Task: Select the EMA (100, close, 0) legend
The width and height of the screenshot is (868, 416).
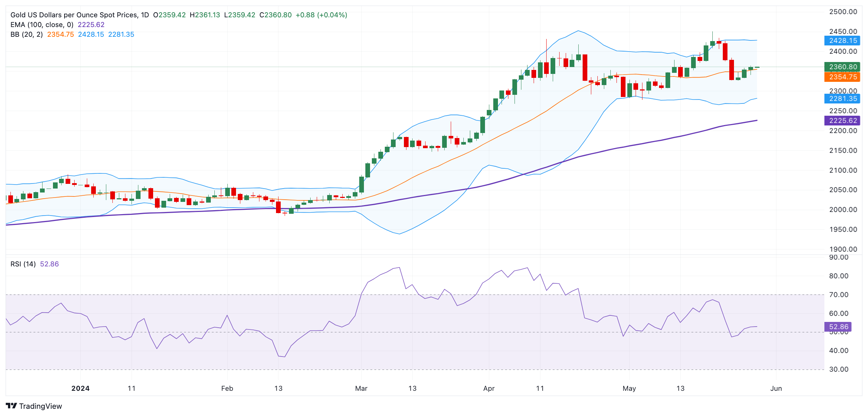Action: tap(42, 25)
